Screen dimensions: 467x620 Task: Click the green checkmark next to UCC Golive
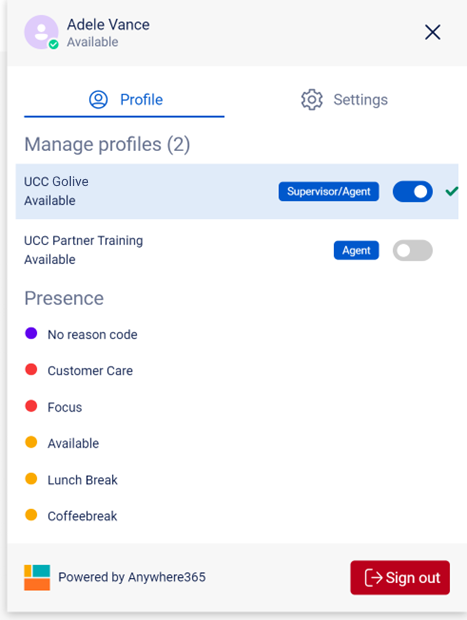pyautogui.click(x=452, y=191)
